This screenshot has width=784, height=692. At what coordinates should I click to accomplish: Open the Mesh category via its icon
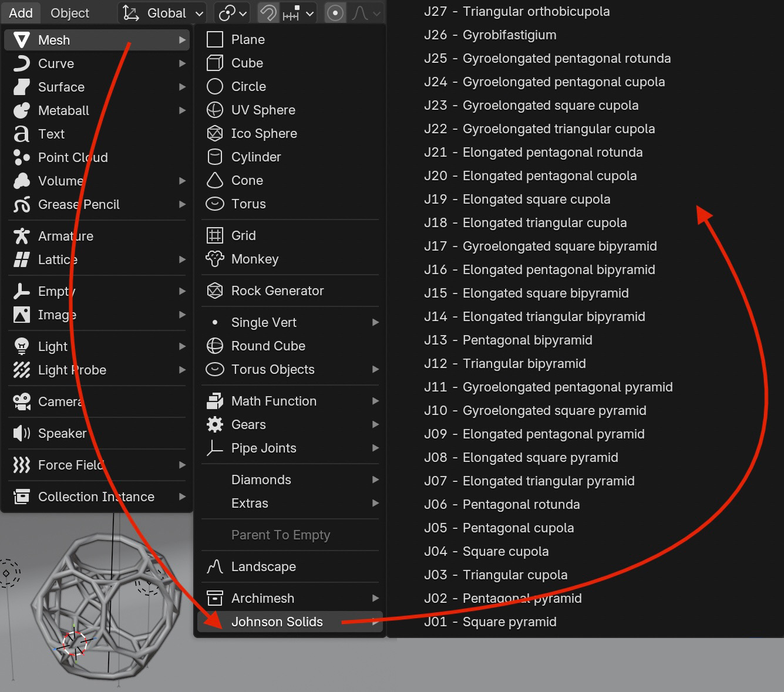[22, 40]
